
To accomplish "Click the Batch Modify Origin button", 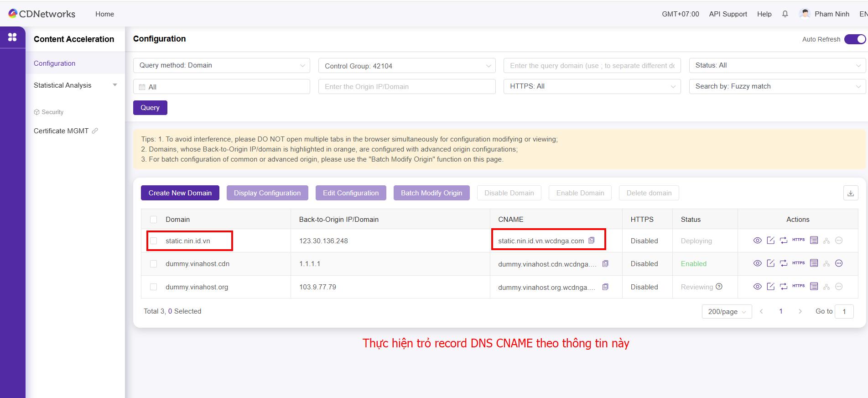I will (x=431, y=193).
